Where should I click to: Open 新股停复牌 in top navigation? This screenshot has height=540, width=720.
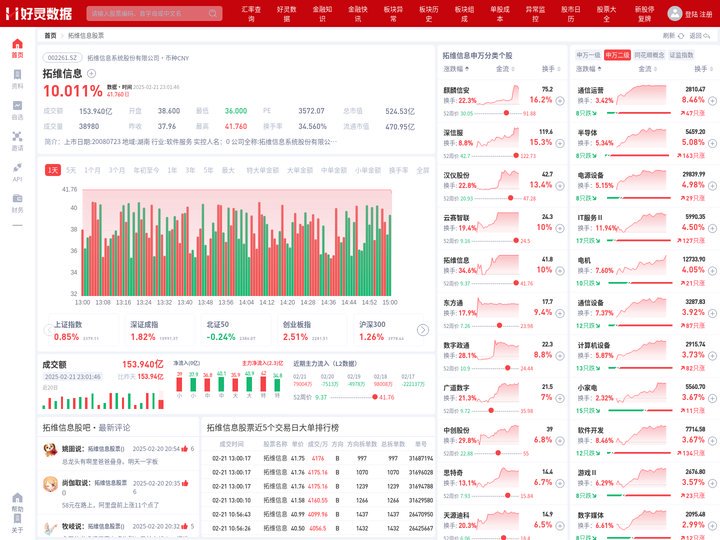coord(644,14)
